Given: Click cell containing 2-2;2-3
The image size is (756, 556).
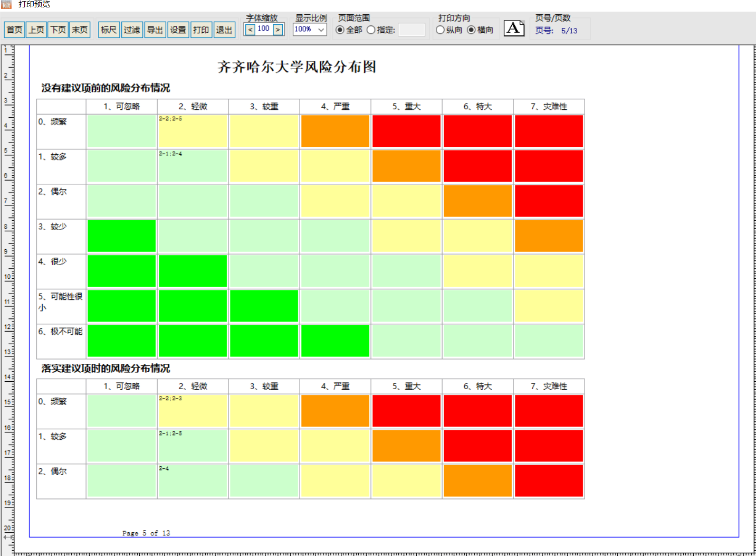Looking at the screenshot, I should click(x=193, y=411).
